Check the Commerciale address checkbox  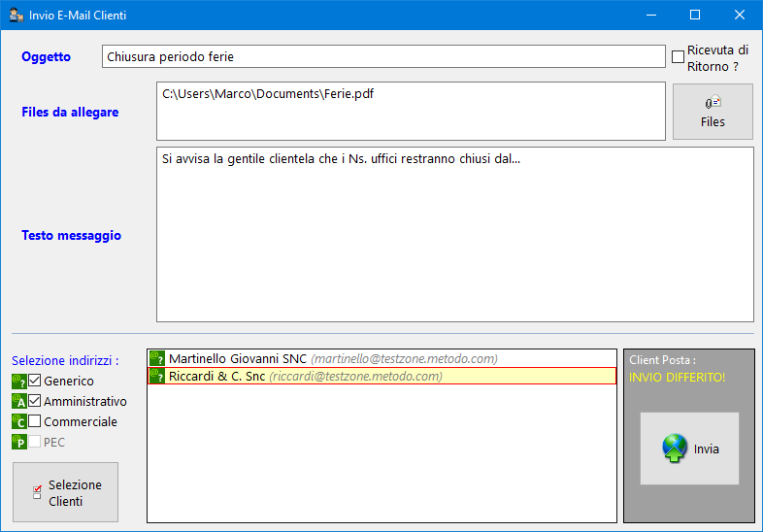35,421
